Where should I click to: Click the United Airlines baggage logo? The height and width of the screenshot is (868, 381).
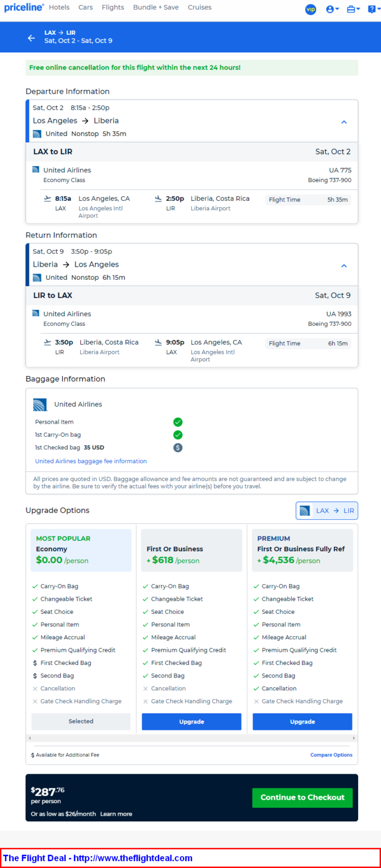tap(39, 404)
